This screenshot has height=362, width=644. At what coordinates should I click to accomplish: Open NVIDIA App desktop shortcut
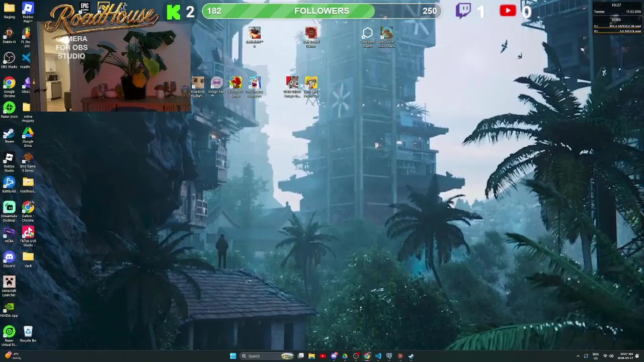(x=9, y=309)
